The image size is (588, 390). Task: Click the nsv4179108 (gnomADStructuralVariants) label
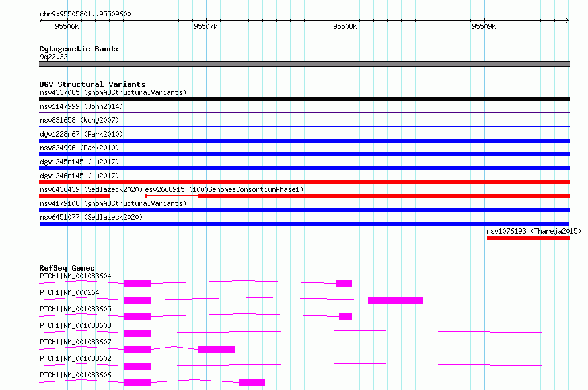(x=113, y=203)
